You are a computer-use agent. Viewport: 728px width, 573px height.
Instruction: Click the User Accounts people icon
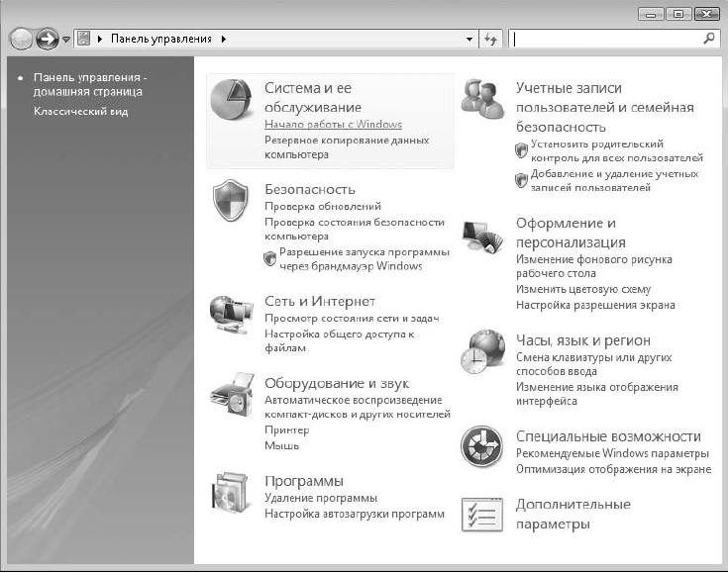pos(482,99)
